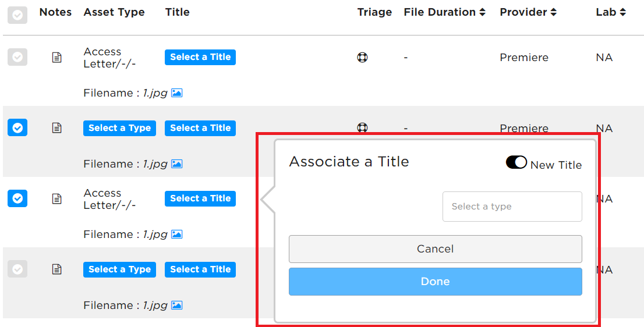Open notes icon in third asset row
Image resolution: width=644 pixels, height=327 pixels.
pyautogui.click(x=57, y=199)
